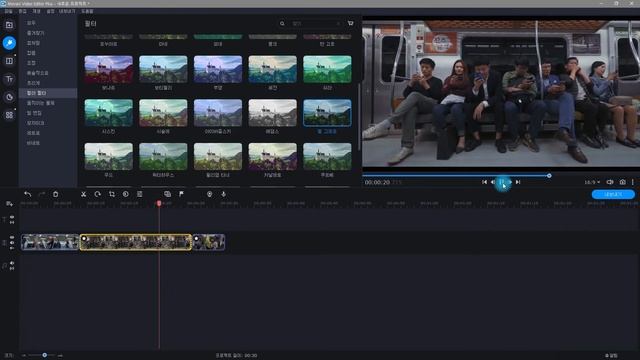Screen dimensions: 640x360
Task: Select the '즐겨찾기' favorites category
Action: coord(36,33)
